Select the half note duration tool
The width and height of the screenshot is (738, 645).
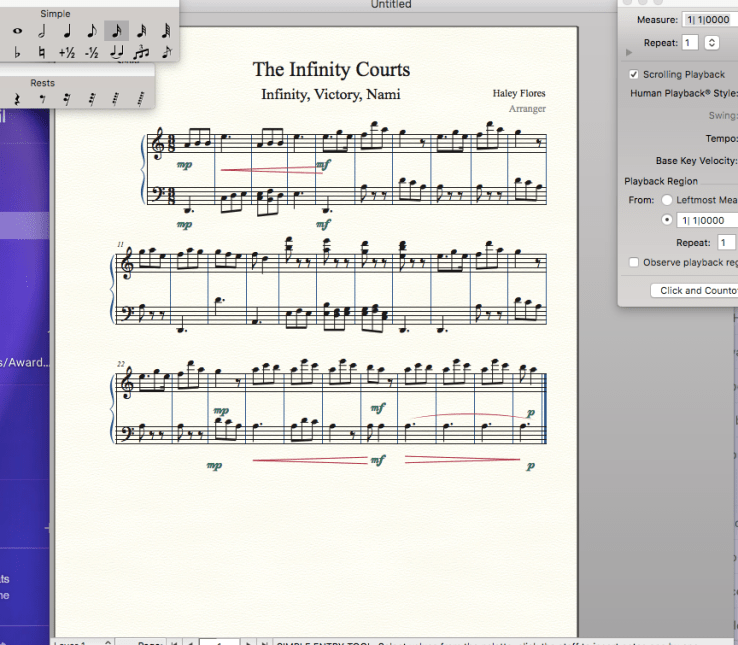(x=42, y=31)
